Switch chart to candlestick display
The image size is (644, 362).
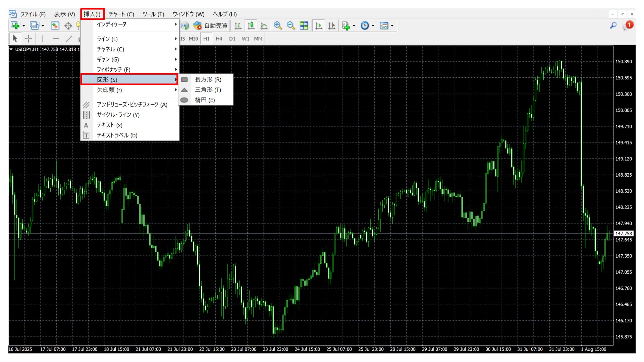251,25
